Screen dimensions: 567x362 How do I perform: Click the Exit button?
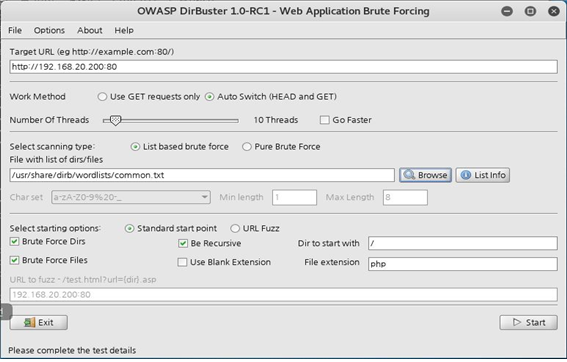point(38,323)
